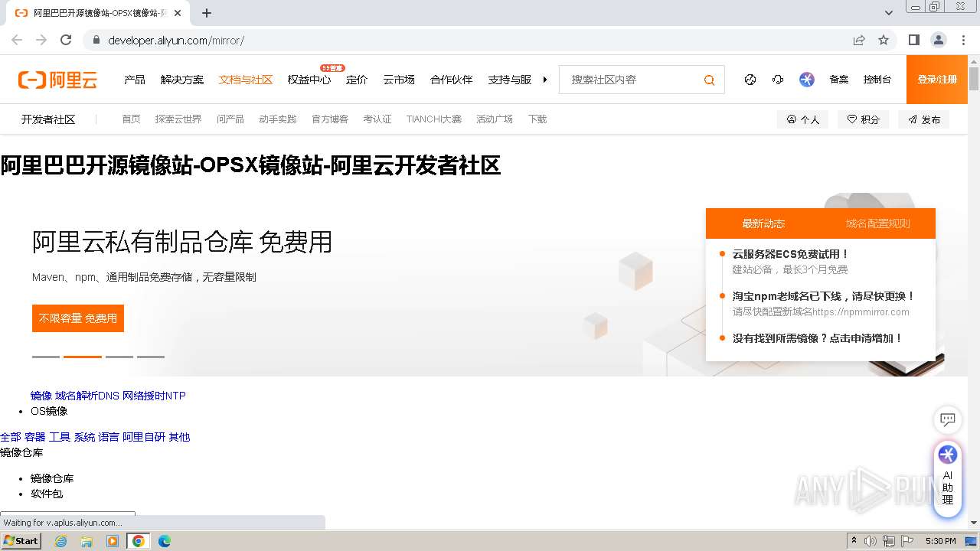
Task: Click 域名解析DNS link
Action: click(87, 396)
